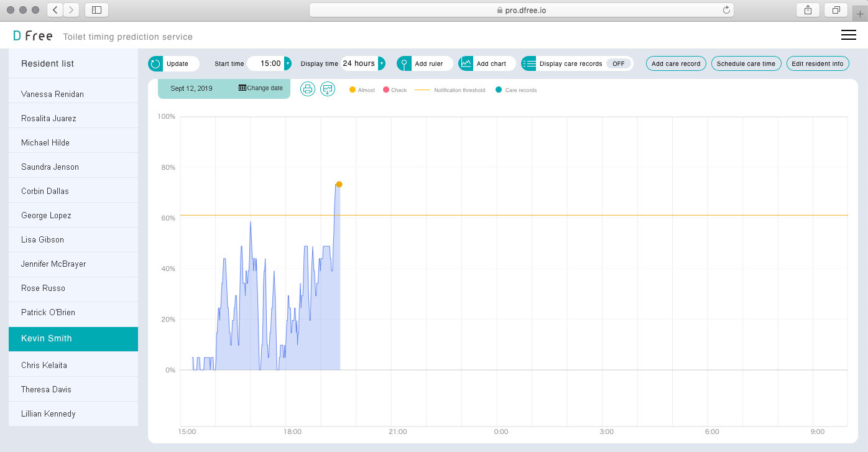Click the Add chart graph icon
The height and width of the screenshot is (452, 868).
[466, 63]
